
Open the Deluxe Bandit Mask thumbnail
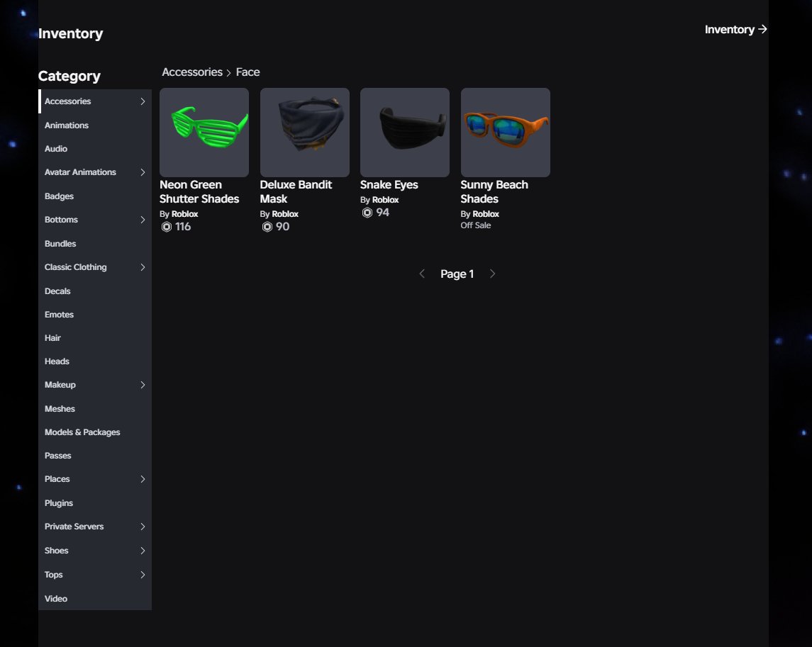pos(304,133)
